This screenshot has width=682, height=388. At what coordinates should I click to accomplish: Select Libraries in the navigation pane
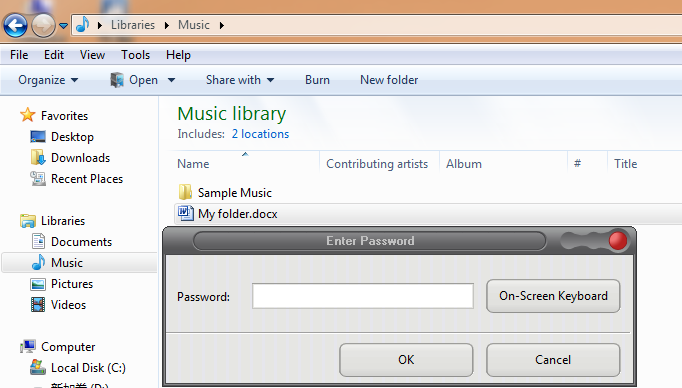point(63,221)
